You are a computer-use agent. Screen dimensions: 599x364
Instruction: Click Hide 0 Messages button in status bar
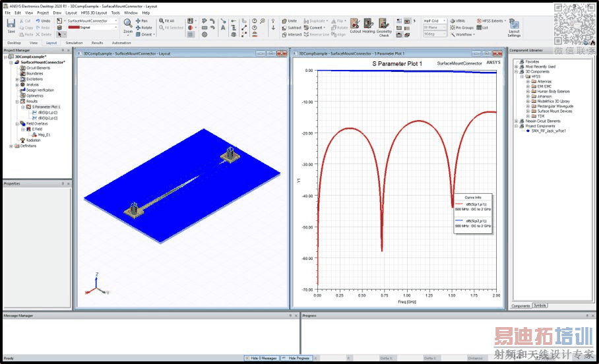262,358
